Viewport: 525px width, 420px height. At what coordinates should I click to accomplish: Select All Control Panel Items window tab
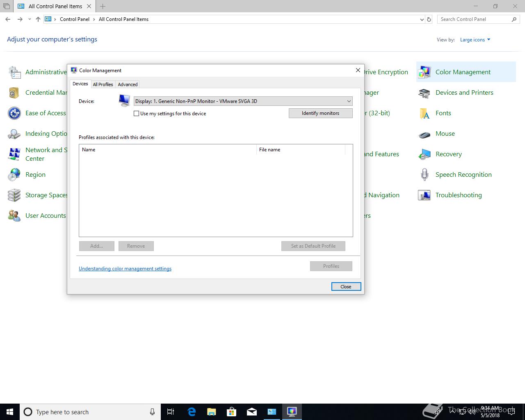pos(55,7)
